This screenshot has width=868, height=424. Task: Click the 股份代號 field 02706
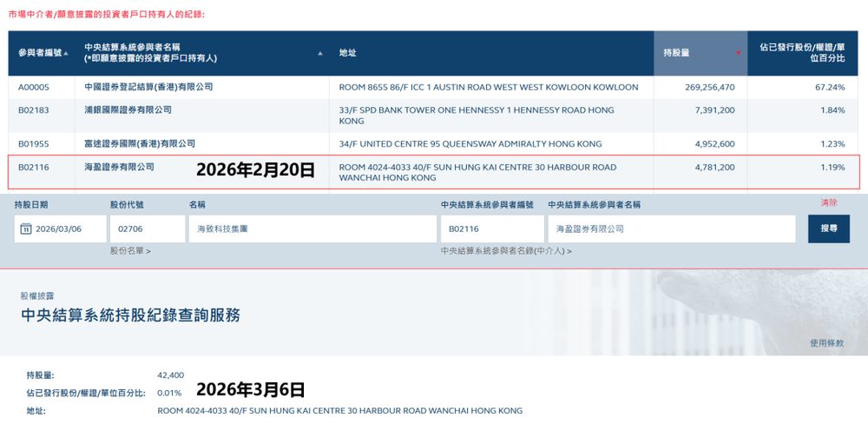point(148,229)
